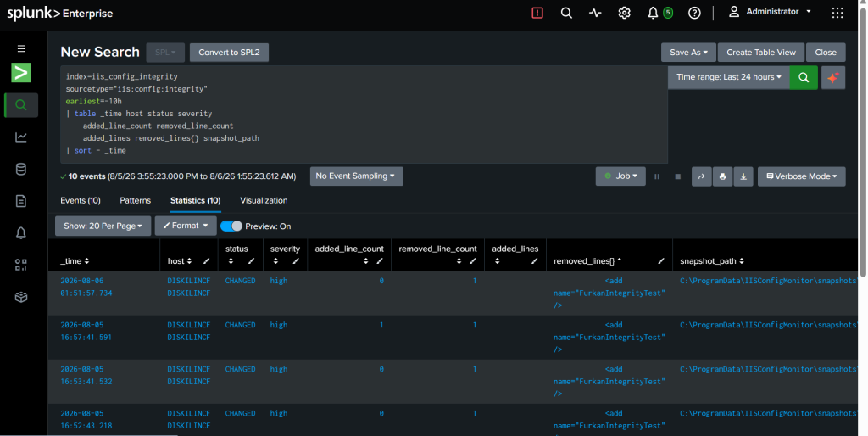Open the No Event Sampling dropdown

357,176
